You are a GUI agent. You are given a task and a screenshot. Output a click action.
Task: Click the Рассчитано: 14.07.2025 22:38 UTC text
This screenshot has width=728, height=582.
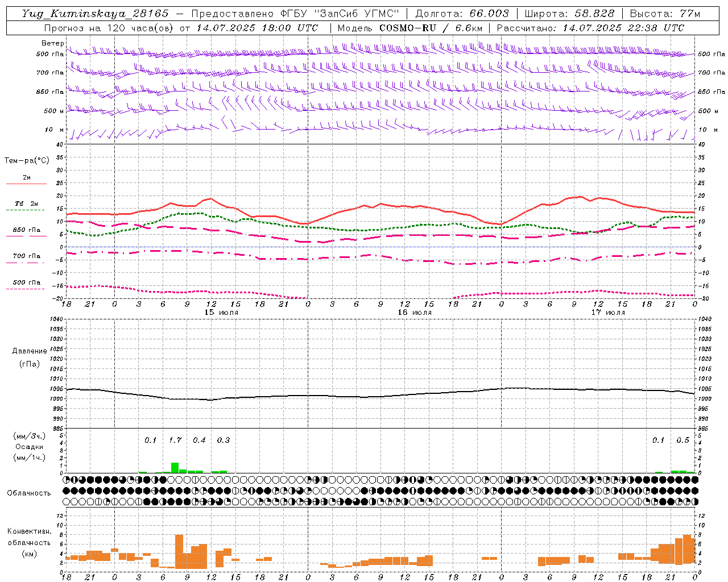coord(590,28)
